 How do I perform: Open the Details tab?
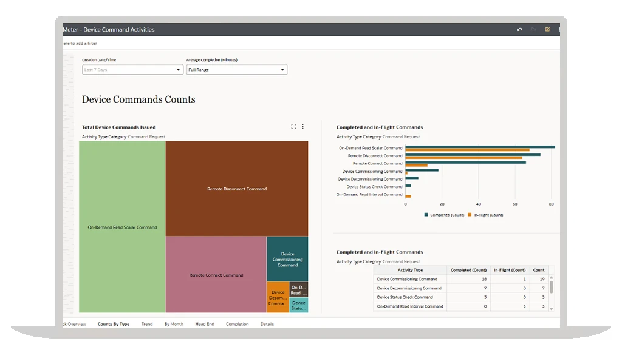coord(267,324)
